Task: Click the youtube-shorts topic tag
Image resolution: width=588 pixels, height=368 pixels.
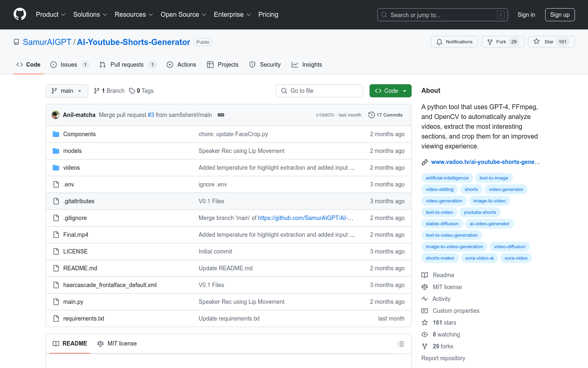Action: tap(480, 212)
